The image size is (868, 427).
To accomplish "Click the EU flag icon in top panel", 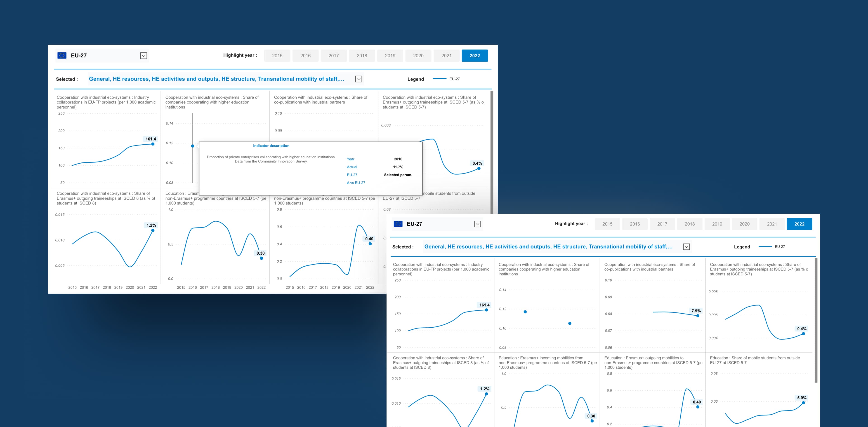I will click(62, 56).
